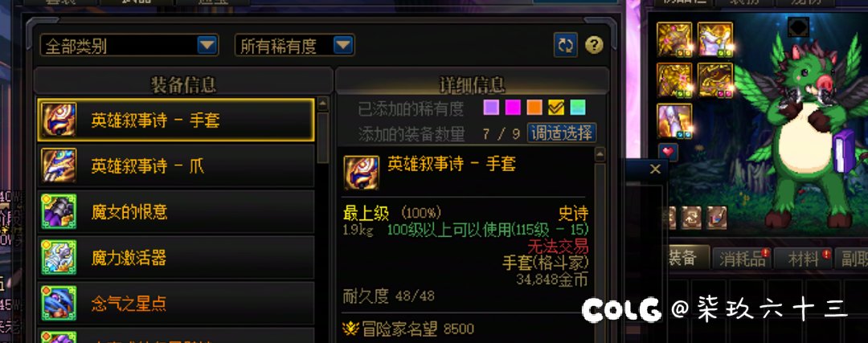Select the 魔女的恨意 equipment icon
The height and width of the screenshot is (343, 868).
tap(59, 211)
